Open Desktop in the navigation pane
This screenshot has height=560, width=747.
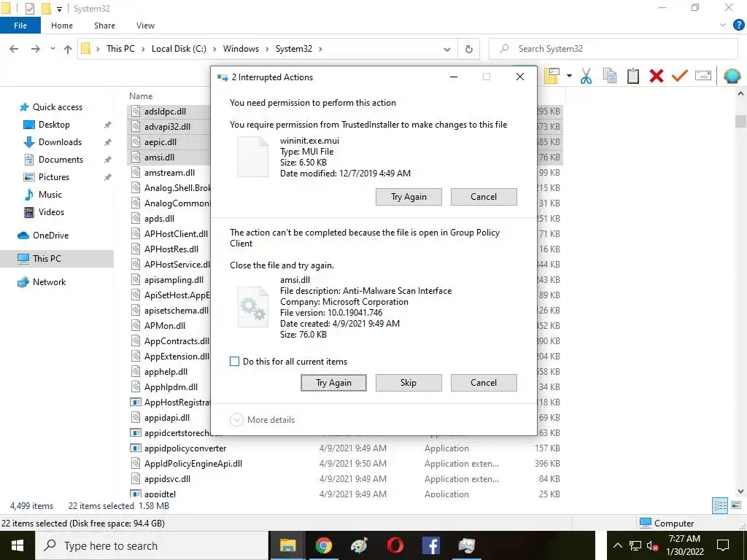pyautogui.click(x=54, y=124)
